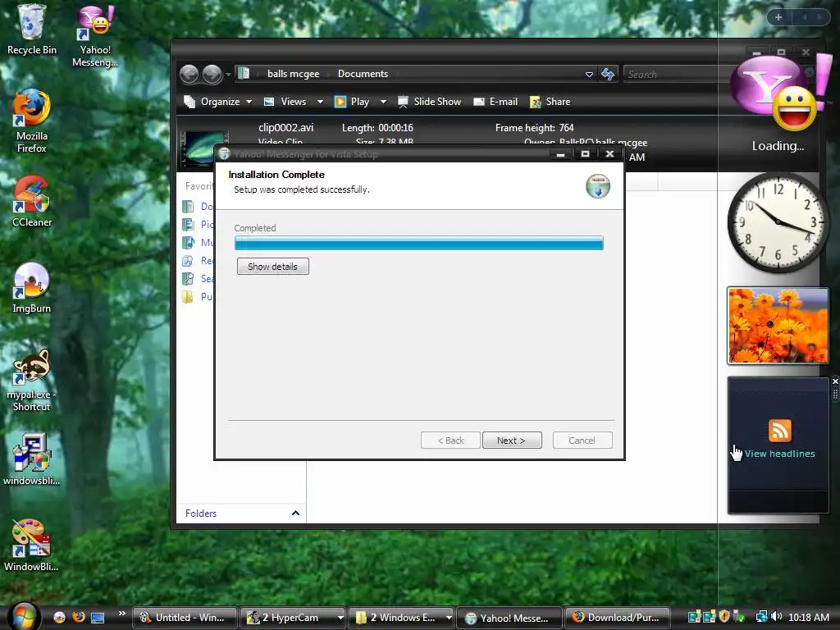Click the Show details button

(x=272, y=267)
